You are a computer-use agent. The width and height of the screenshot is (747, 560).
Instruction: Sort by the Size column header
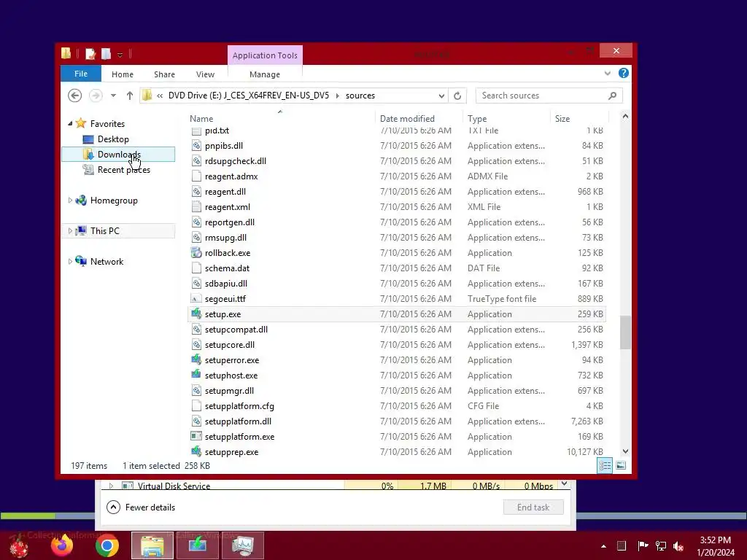pyautogui.click(x=562, y=119)
